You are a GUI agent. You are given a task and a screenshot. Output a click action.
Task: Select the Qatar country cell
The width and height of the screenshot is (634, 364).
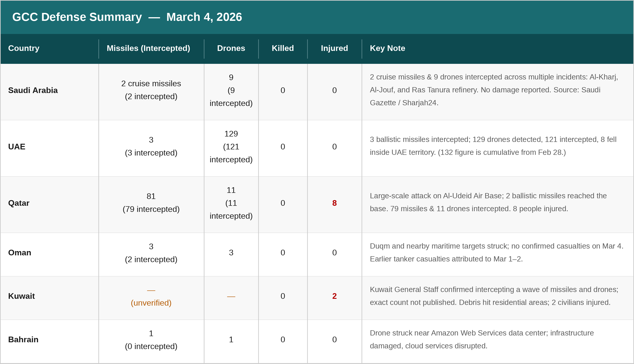tap(19, 203)
